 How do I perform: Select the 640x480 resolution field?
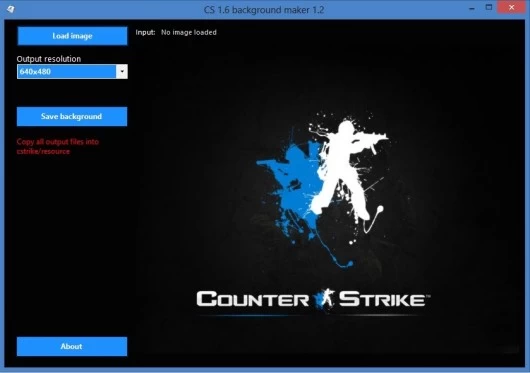coord(67,72)
